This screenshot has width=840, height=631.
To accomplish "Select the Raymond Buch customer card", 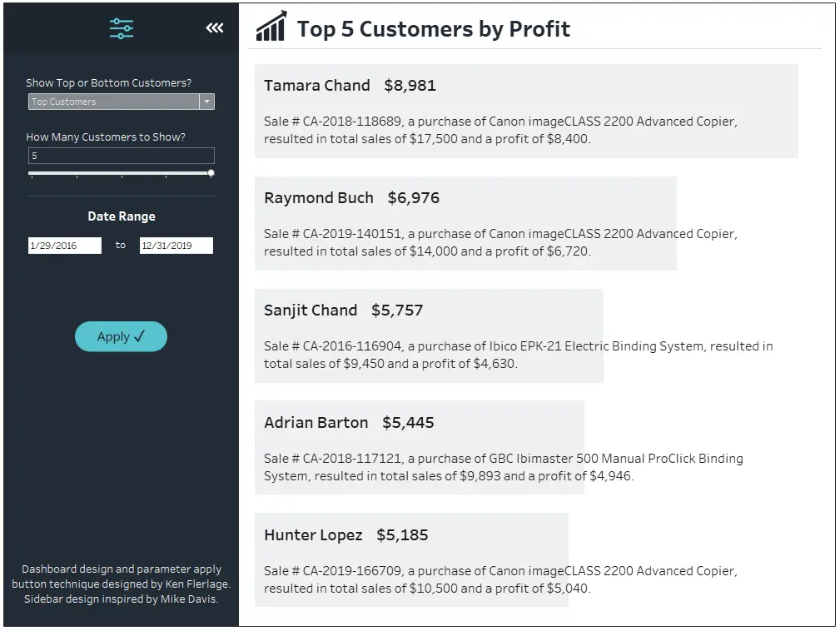I will pyautogui.click(x=466, y=223).
